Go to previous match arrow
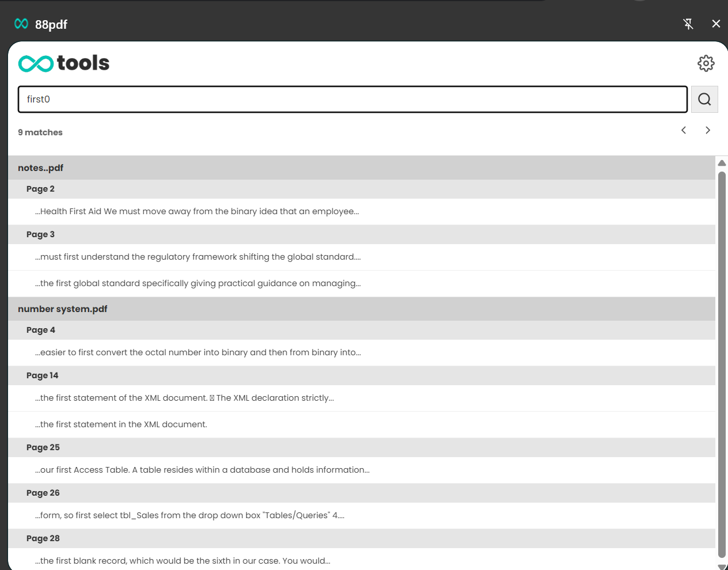The height and width of the screenshot is (570, 728). click(x=684, y=130)
